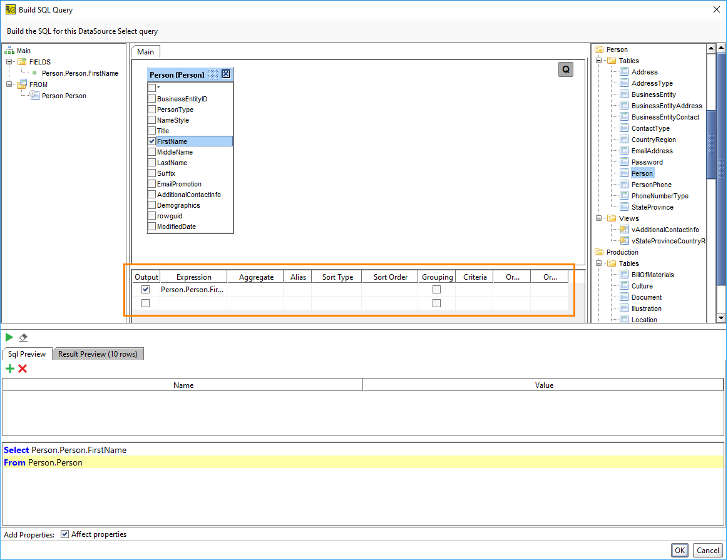Run the query with green play icon
Image resolution: width=728 pixels, height=560 pixels.
pos(9,337)
